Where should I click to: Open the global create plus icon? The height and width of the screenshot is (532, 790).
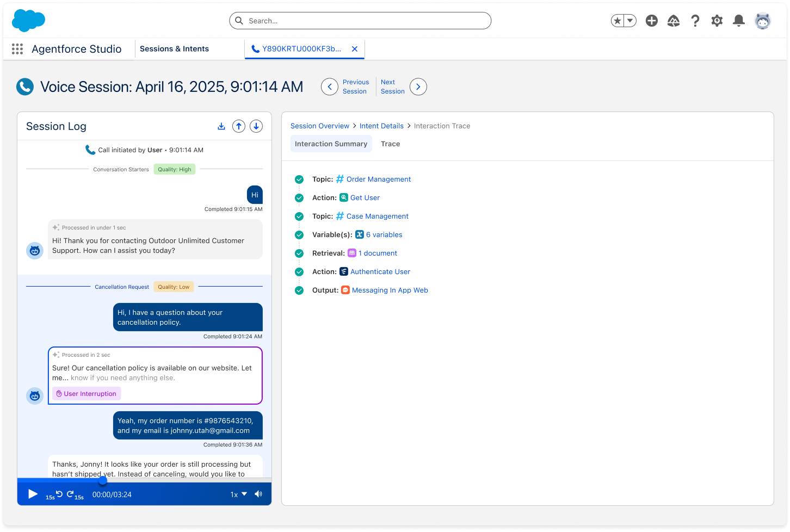652,21
